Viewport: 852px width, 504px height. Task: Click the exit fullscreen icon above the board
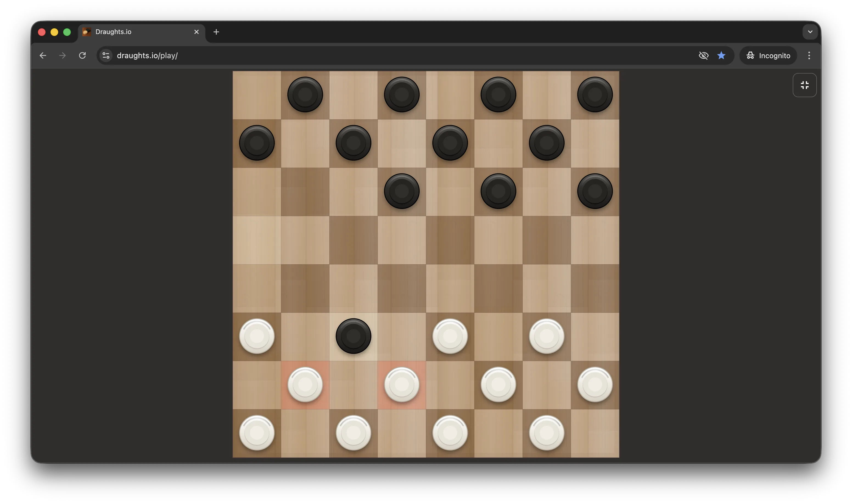805,85
